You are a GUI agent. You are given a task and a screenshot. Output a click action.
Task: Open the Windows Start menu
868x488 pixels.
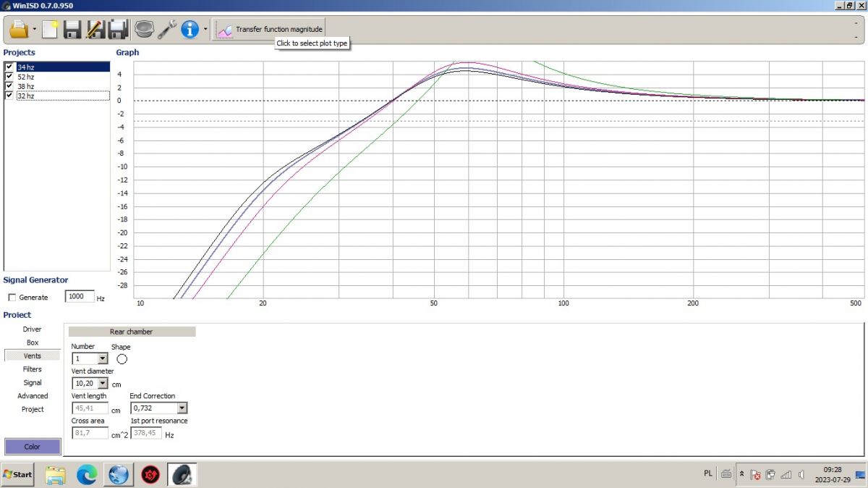(17, 474)
